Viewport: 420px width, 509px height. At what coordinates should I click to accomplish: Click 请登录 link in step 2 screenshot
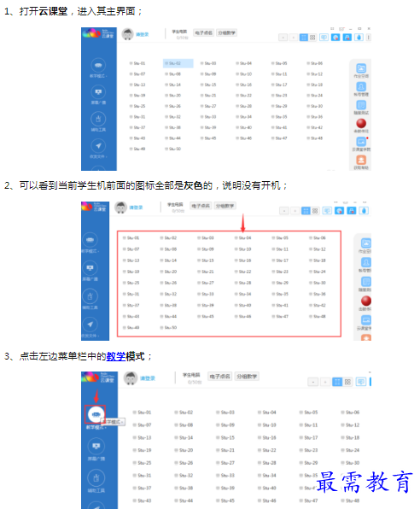(136, 208)
